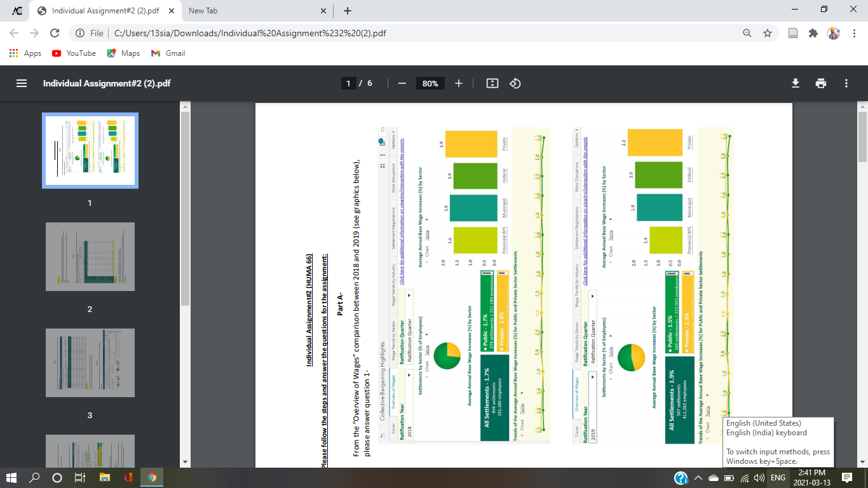
Task: Open the Apps bookmark
Action: [26, 53]
